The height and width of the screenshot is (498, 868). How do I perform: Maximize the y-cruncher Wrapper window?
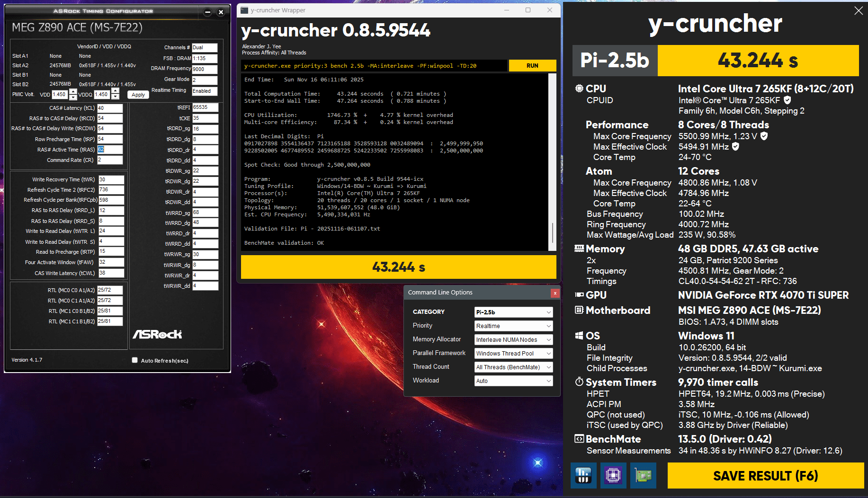pyautogui.click(x=528, y=10)
